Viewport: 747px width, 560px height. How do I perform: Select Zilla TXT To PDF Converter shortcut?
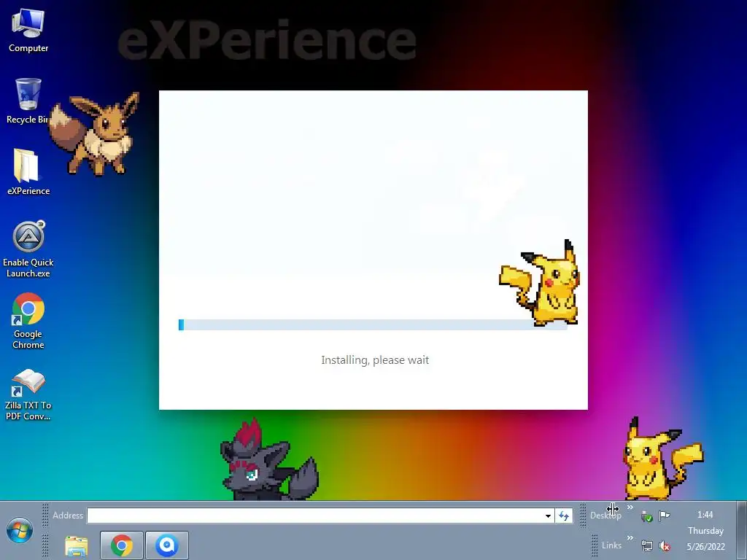point(28,394)
